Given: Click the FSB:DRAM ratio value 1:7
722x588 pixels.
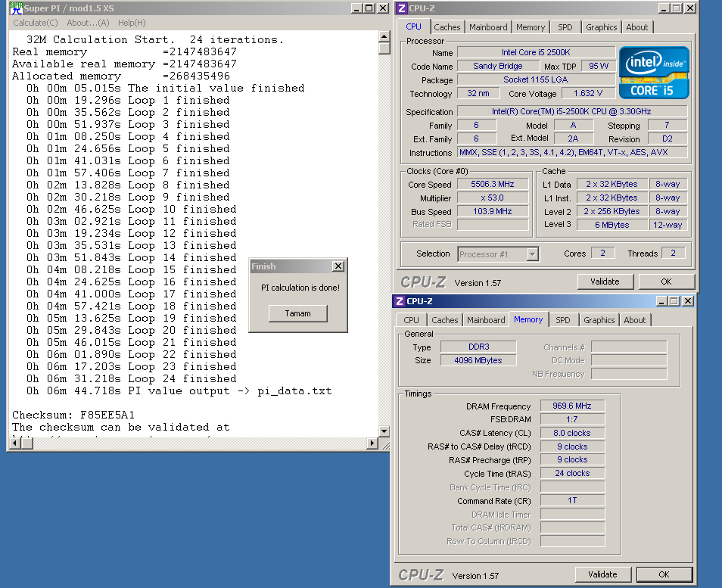Looking at the screenshot, I should click(572, 419).
